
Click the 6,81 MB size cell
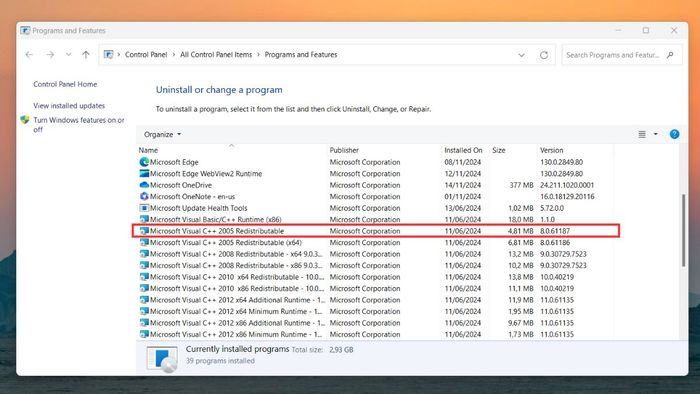click(x=521, y=243)
